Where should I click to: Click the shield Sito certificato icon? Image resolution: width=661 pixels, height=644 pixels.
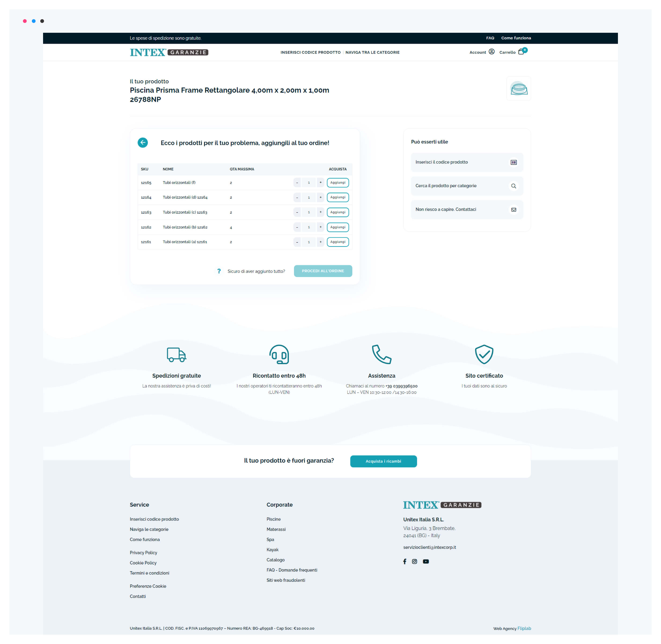[484, 355]
